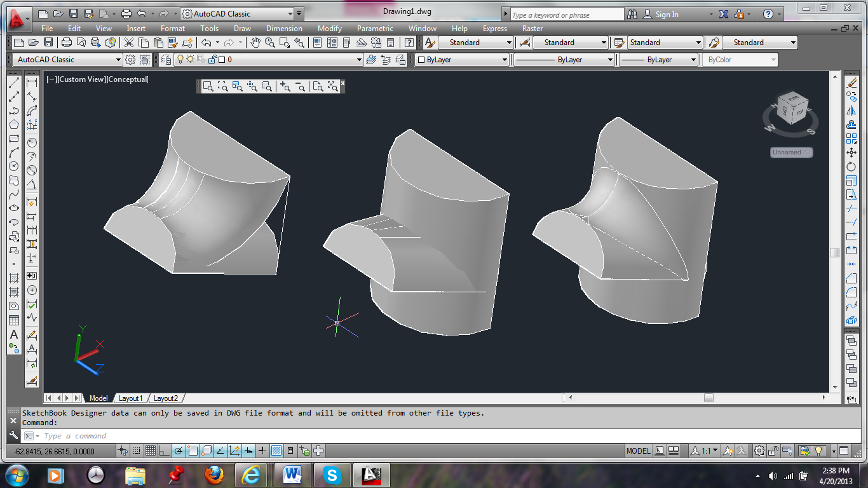Toggle layer lock icon in layer dropdown

(213, 60)
